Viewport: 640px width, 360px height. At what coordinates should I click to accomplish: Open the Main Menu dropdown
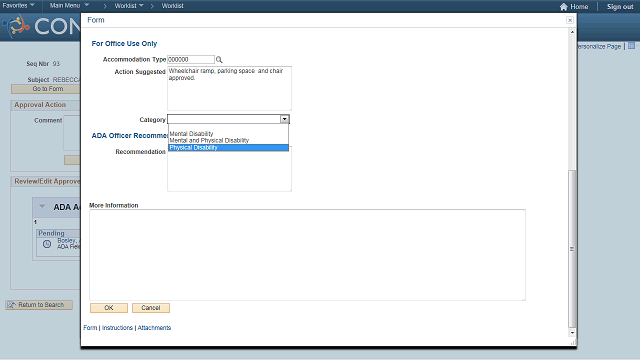click(69, 6)
